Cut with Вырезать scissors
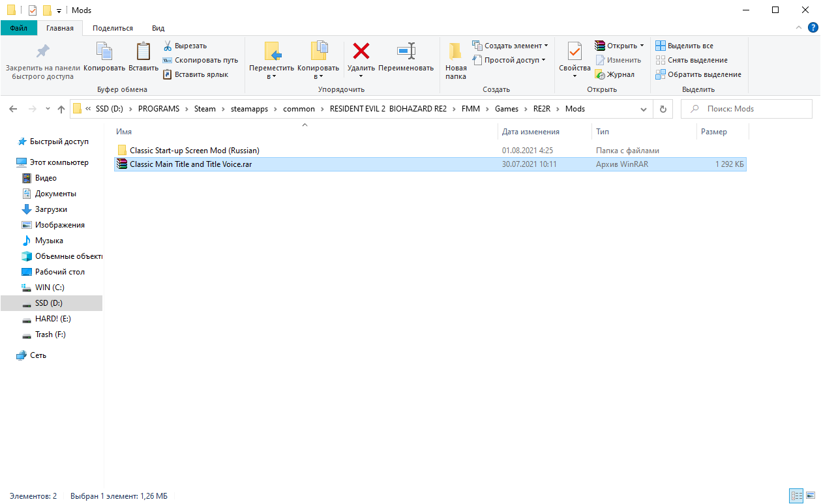 pyautogui.click(x=185, y=46)
